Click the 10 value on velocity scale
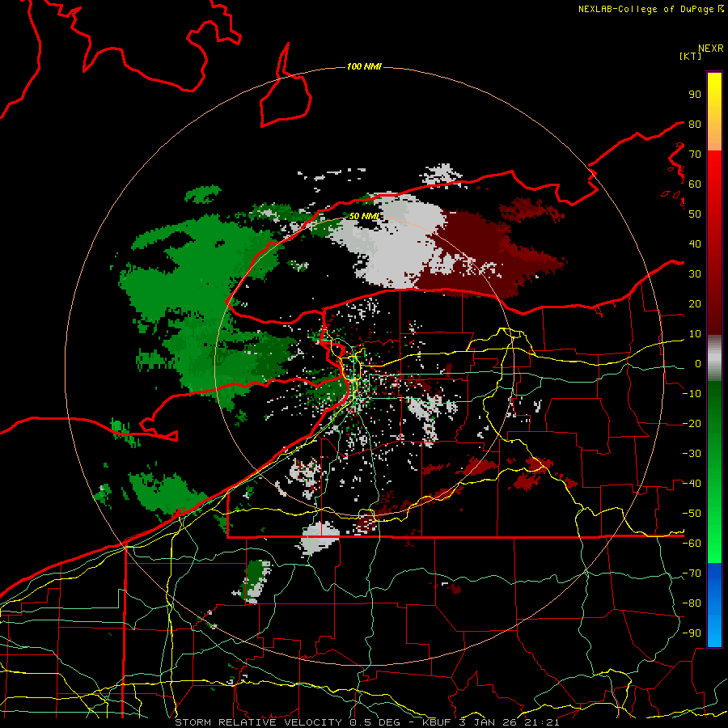This screenshot has width=728, height=728. click(695, 334)
